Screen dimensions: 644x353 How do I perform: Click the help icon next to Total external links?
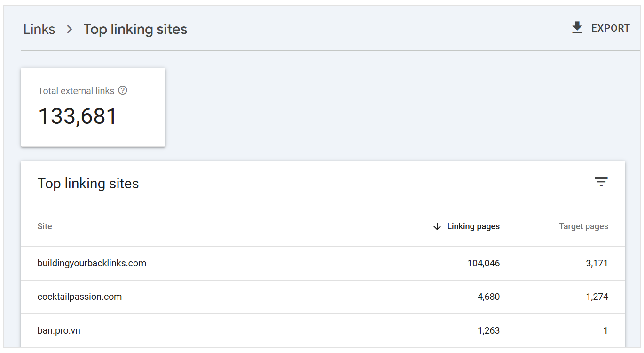coord(123,90)
